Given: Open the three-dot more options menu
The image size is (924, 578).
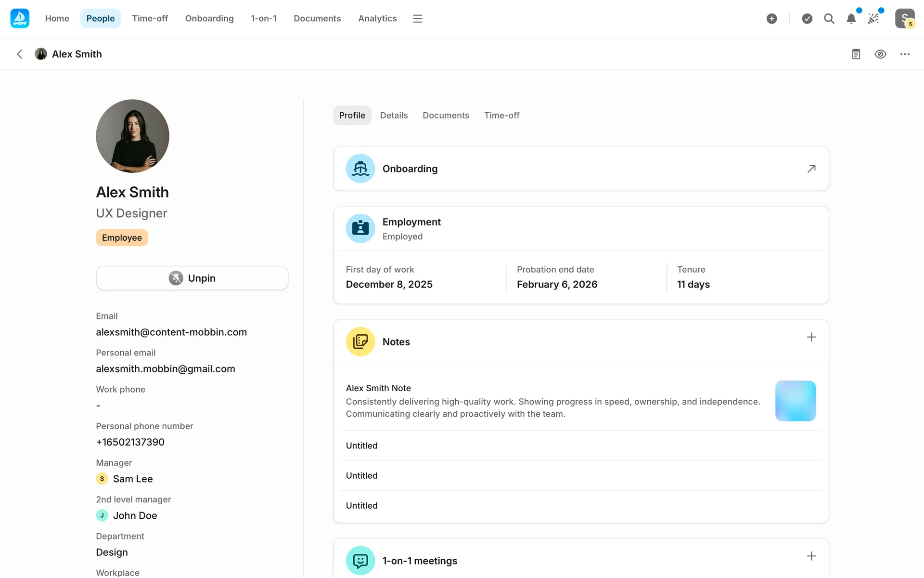Looking at the screenshot, I should [905, 54].
